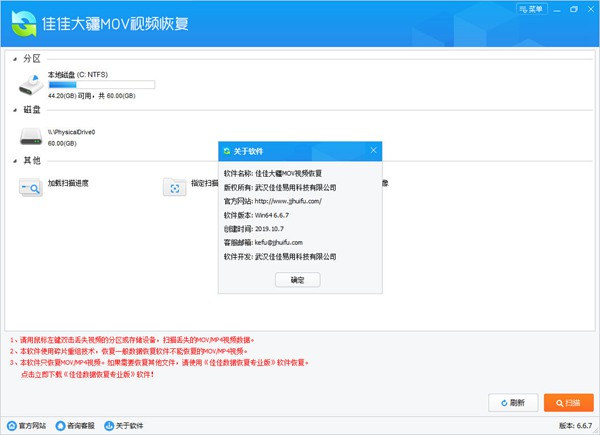The image size is (600, 435).
Task: Click the 软件版本 Win64 6.6.7 line
Action: point(256,215)
